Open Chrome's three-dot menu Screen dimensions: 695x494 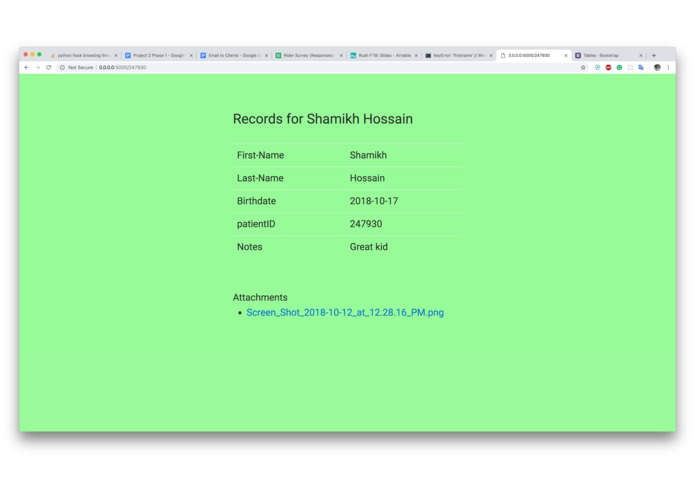[668, 67]
